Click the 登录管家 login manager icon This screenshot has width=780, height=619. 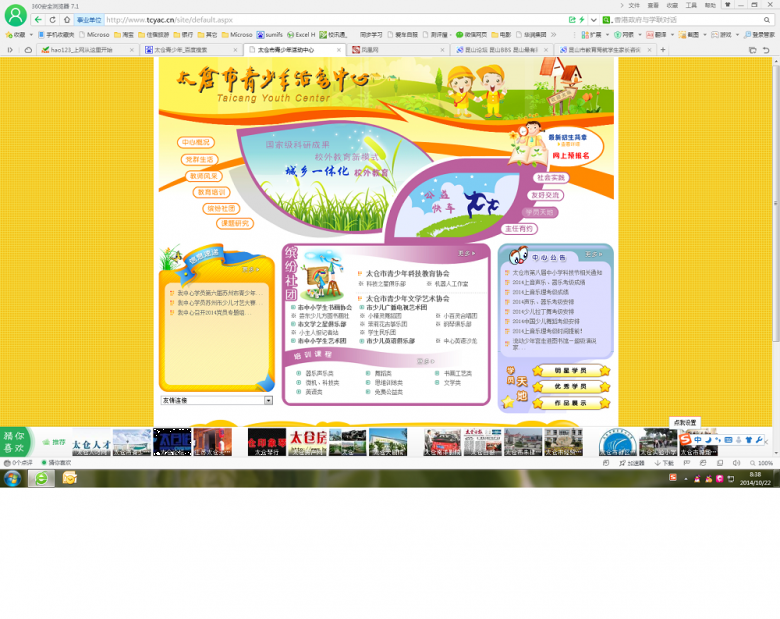point(760,35)
